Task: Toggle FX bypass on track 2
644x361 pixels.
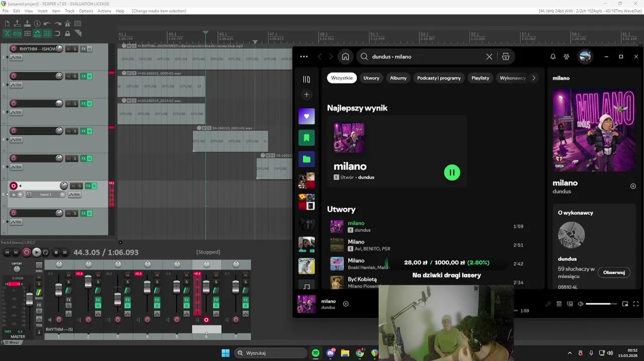Action: pyautogui.click(x=90, y=76)
